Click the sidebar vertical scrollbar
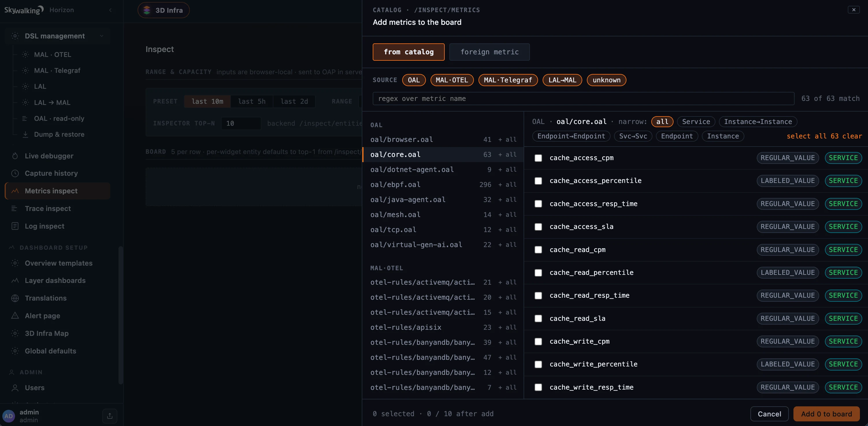The height and width of the screenshot is (426, 868). pyautogui.click(x=120, y=315)
